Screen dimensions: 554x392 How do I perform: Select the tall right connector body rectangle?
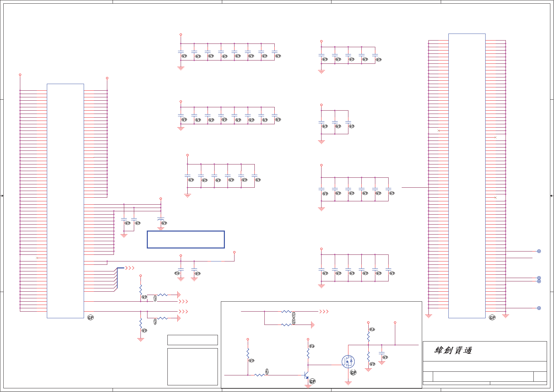pyautogui.click(x=467, y=176)
